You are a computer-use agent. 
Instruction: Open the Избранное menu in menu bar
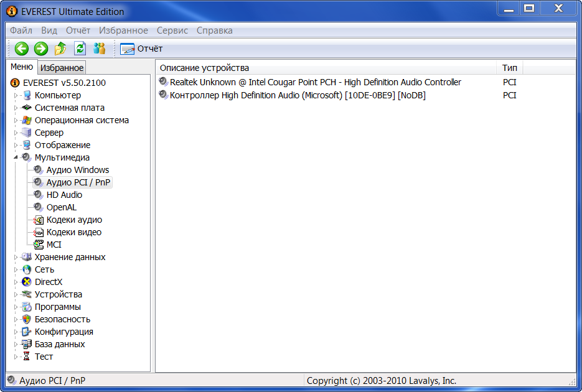click(123, 30)
